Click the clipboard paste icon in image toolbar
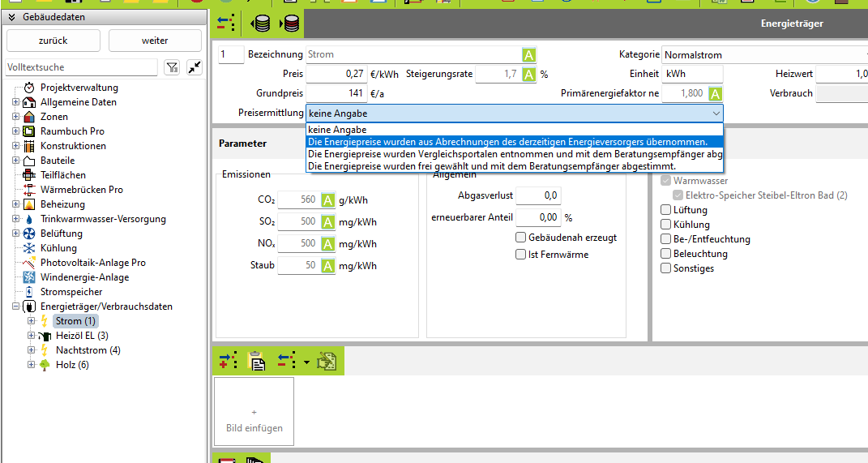Screen dimensions: 868x463 (257, 361)
